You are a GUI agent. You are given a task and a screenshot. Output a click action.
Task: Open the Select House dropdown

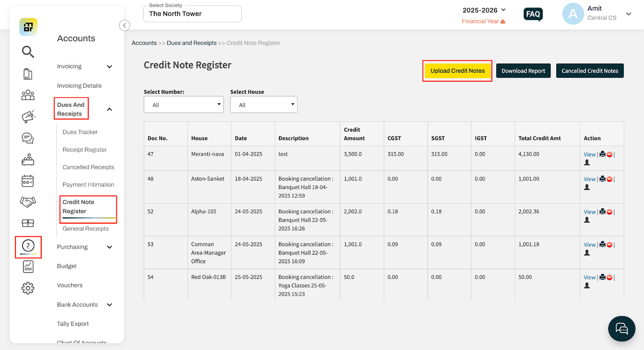click(x=264, y=105)
